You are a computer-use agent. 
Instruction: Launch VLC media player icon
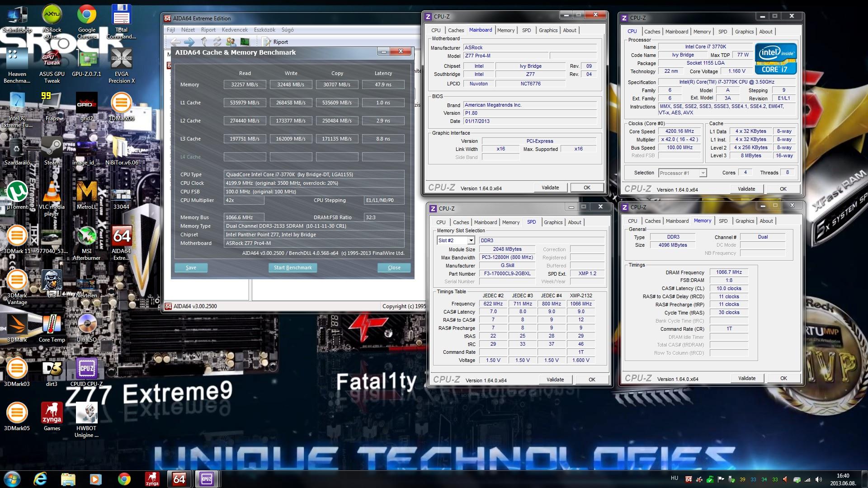pyautogui.click(x=52, y=199)
